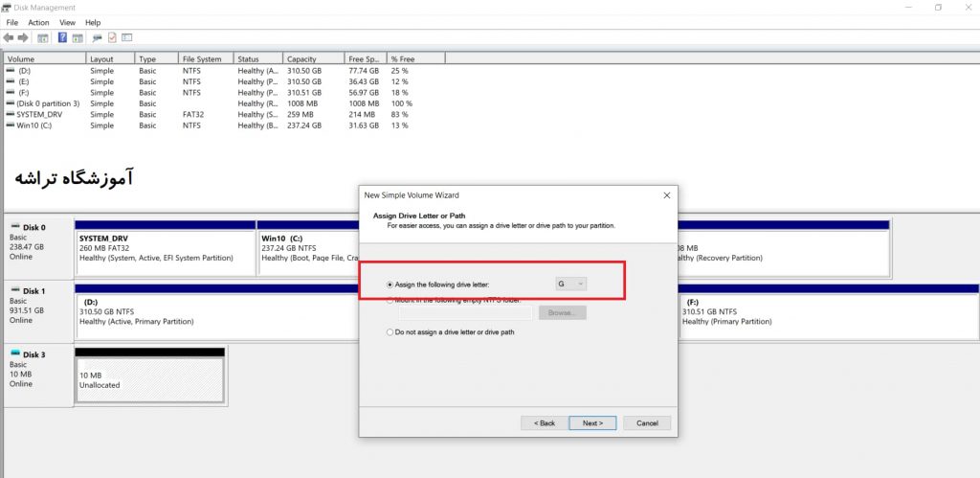
Task: Click the Next > button
Action: [x=592, y=423]
